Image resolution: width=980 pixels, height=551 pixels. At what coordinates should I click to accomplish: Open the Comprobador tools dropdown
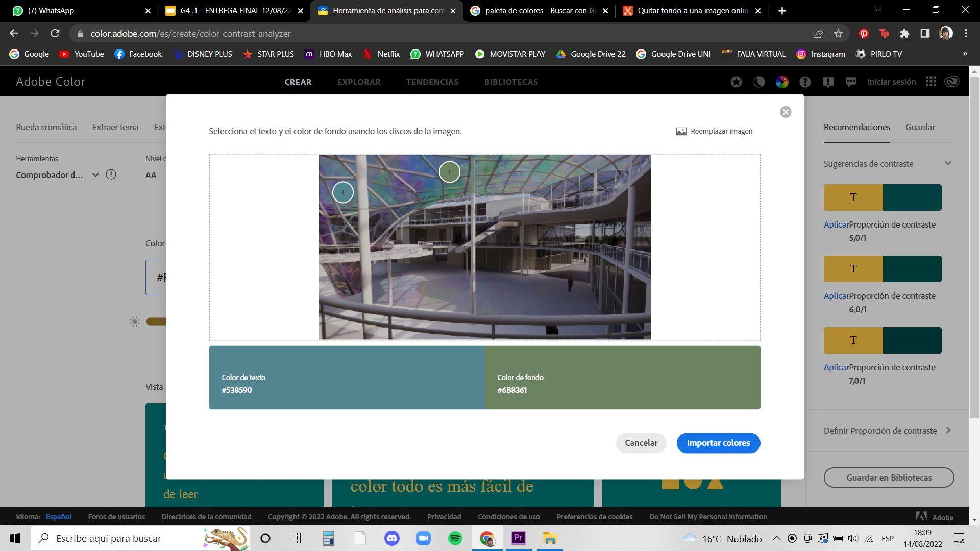95,175
